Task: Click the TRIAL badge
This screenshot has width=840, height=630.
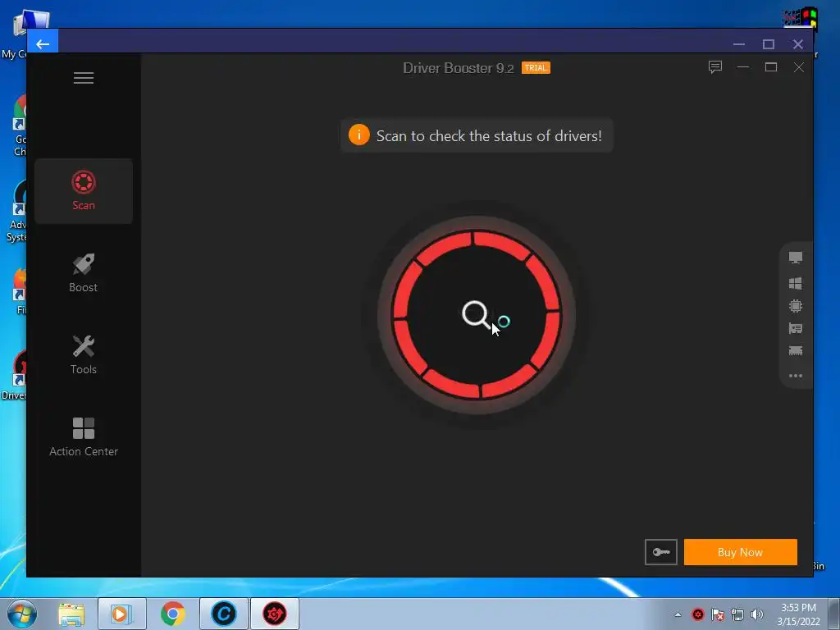Action: (536, 68)
